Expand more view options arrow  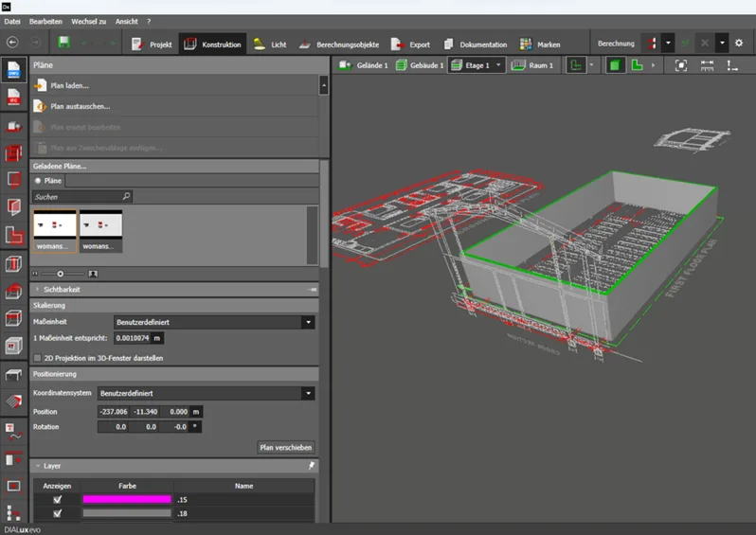pos(654,65)
